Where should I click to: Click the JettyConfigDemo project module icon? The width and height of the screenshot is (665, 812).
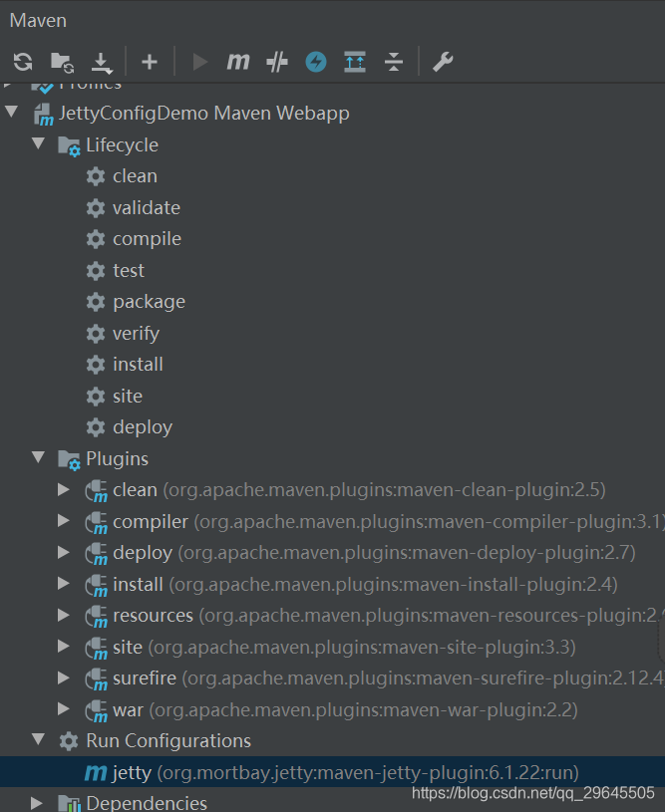click(x=44, y=115)
